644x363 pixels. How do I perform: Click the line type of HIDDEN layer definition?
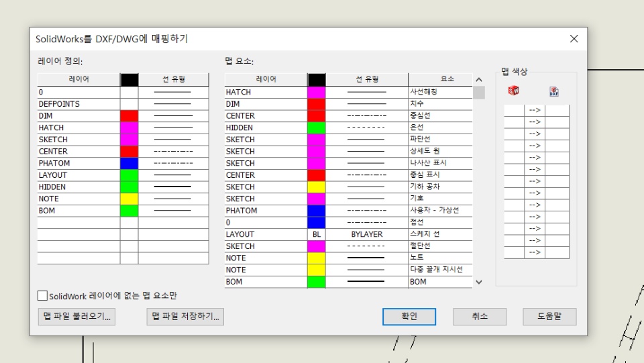[173, 187]
